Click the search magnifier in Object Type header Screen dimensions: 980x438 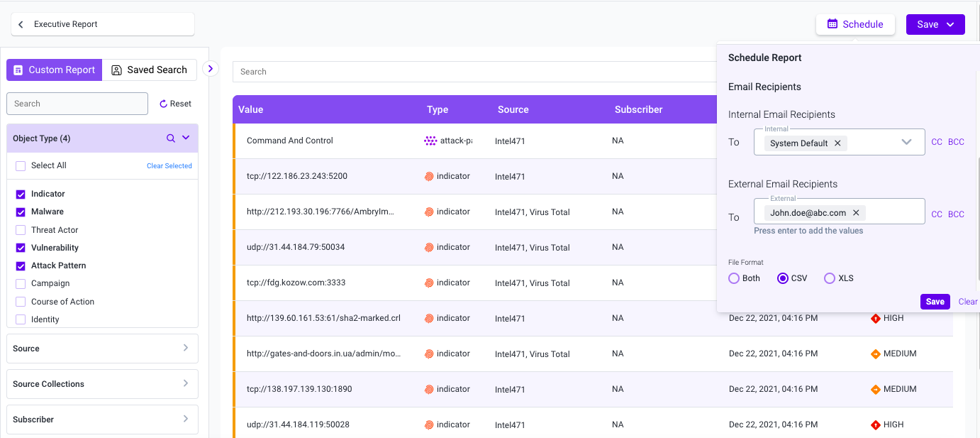[x=170, y=138]
